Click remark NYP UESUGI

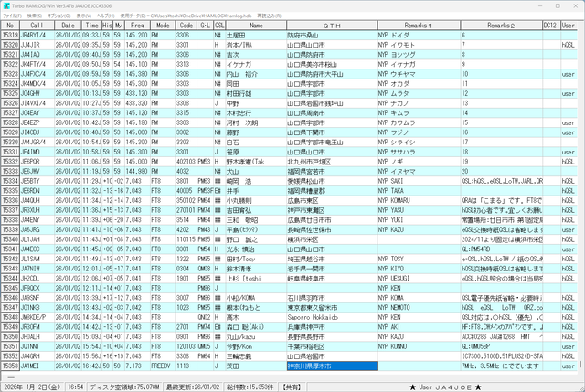[394, 279]
